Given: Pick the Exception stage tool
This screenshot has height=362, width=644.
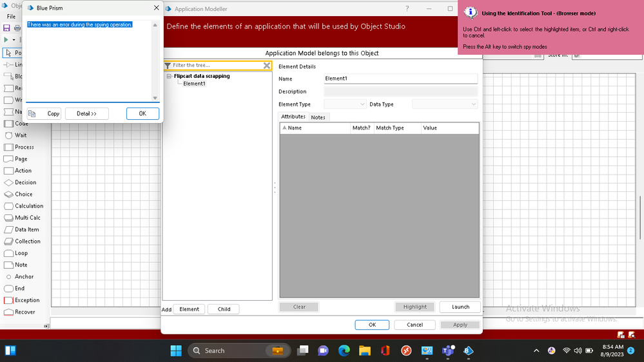Looking at the screenshot, I should (26, 300).
